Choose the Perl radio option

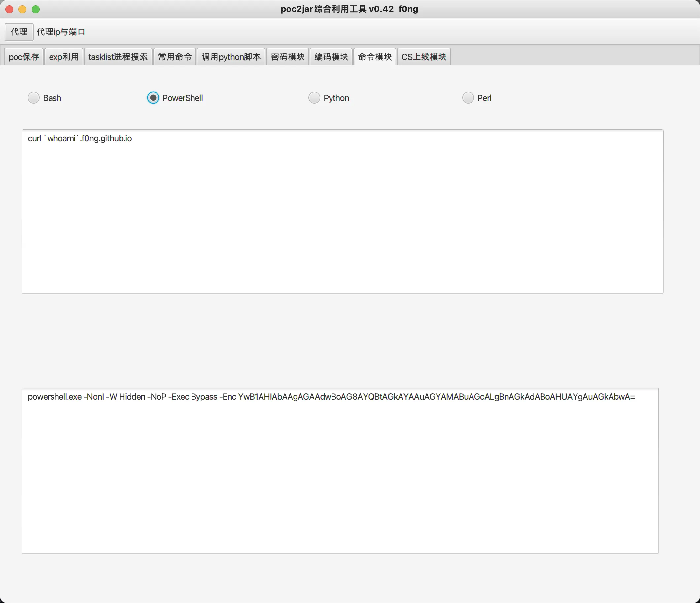(468, 98)
